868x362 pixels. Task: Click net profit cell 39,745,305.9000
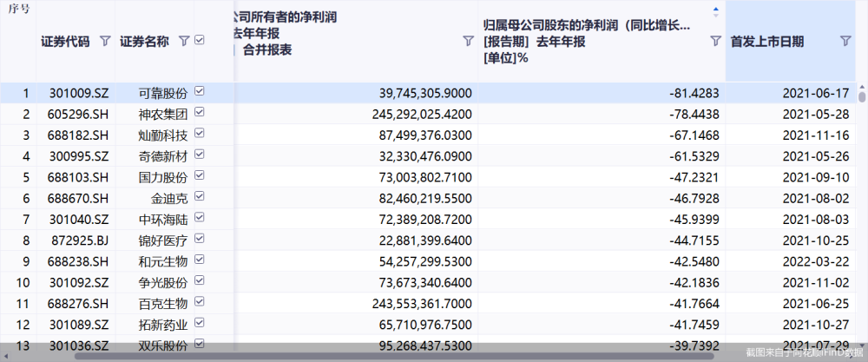[426, 94]
